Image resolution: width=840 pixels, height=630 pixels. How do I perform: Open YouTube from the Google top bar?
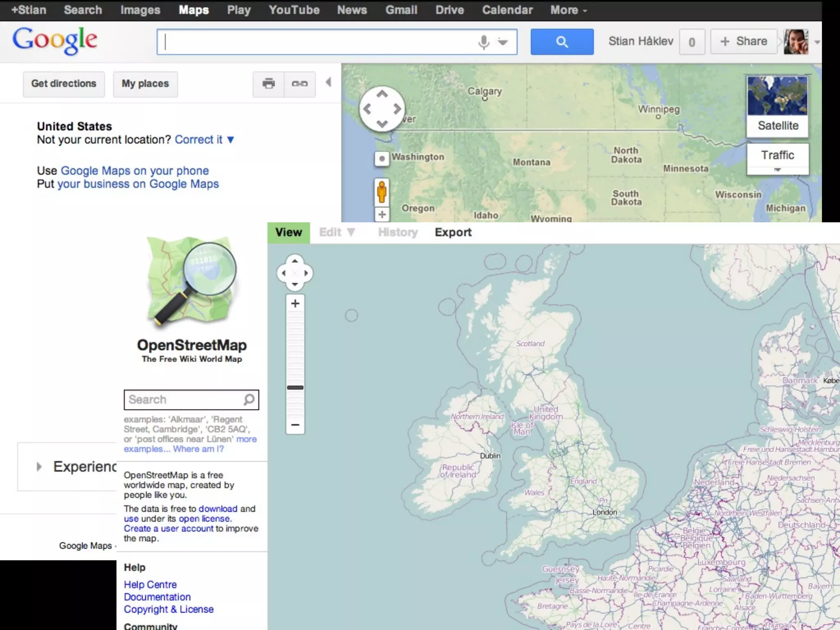pos(294,10)
